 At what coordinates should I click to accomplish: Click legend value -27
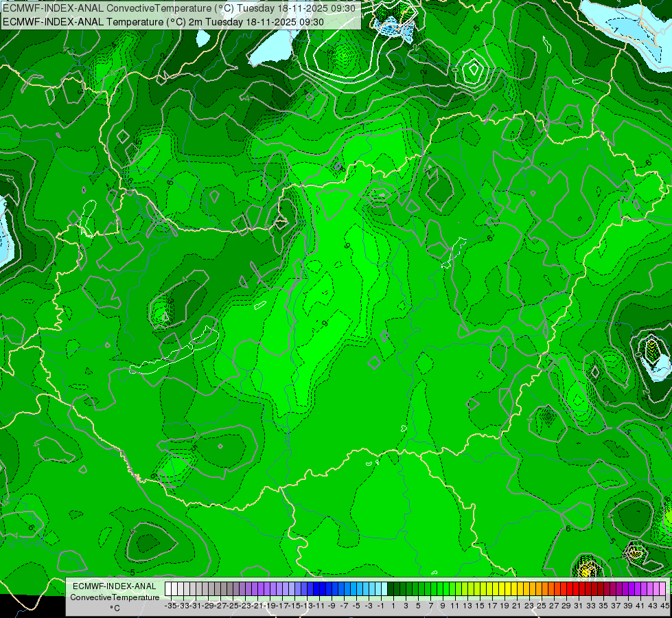220,606
